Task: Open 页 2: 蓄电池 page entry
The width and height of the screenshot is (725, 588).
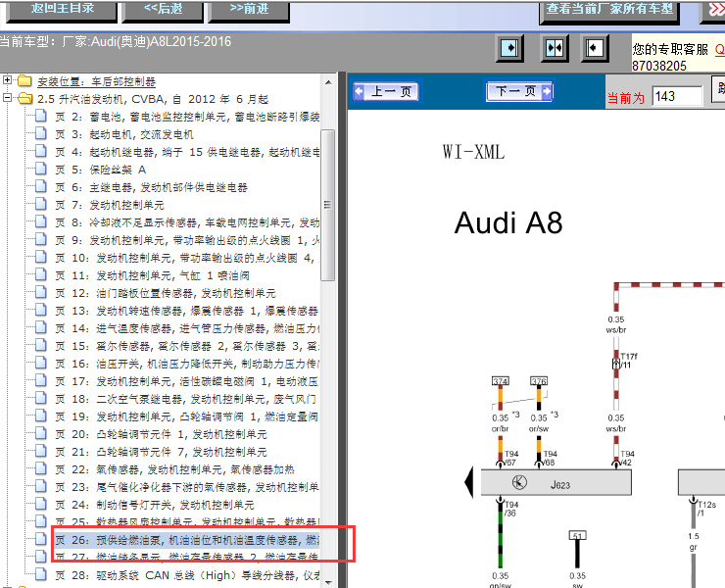Action: pos(187,117)
